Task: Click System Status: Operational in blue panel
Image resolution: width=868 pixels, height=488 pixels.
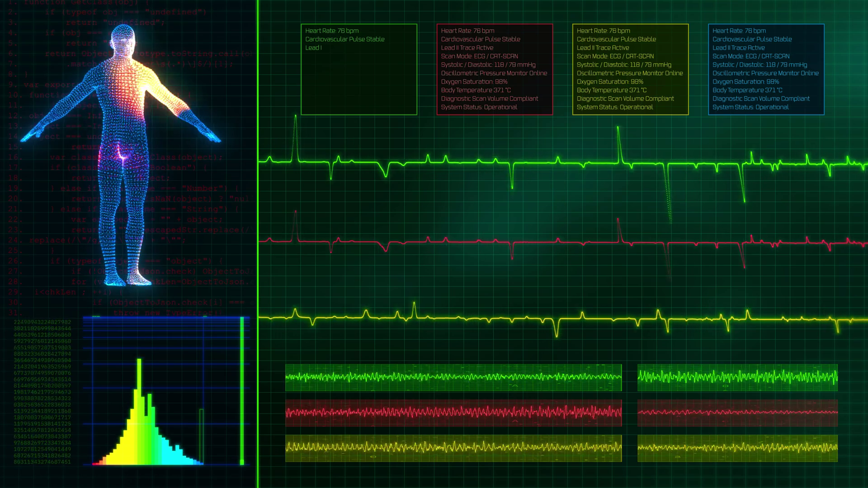Action: 750,107
